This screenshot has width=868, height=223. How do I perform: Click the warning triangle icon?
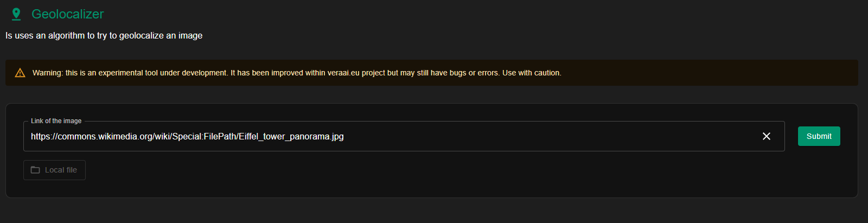[20, 73]
